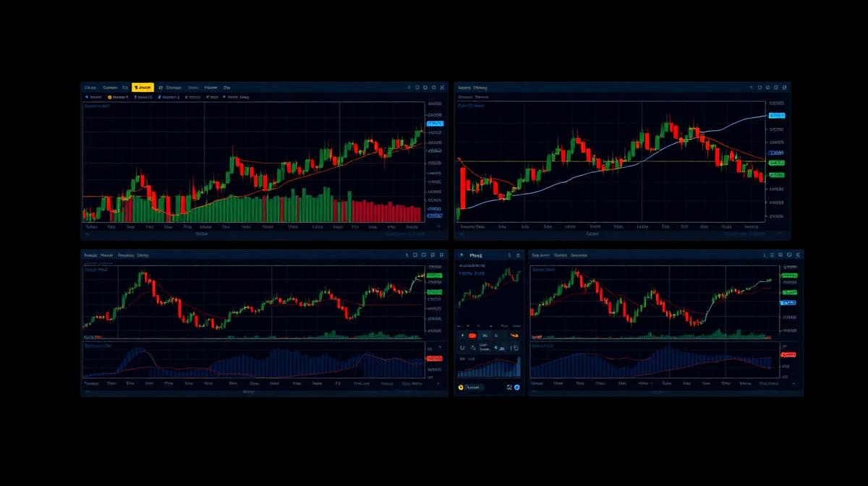The height and width of the screenshot is (486, 868).
Task: Click the blue price tag at top of top-right chart axis
Action: (777, 115)
